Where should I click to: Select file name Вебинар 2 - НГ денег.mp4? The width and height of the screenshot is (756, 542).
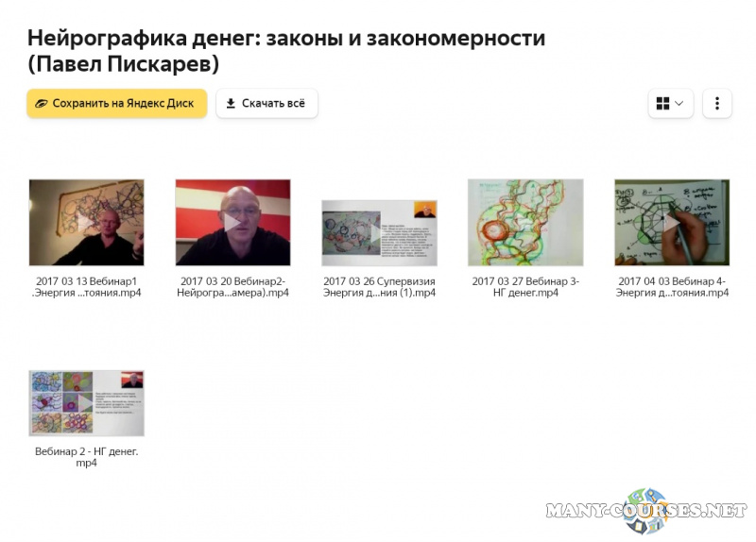click(86, 457)
